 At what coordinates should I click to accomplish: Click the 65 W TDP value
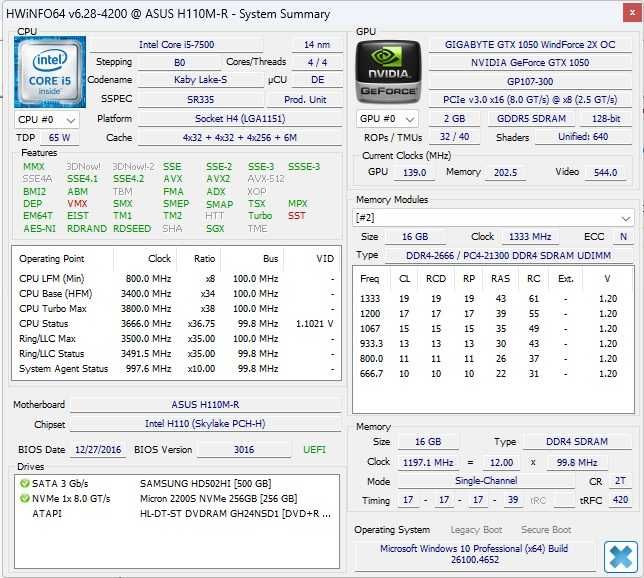click(x=60, y=138)
